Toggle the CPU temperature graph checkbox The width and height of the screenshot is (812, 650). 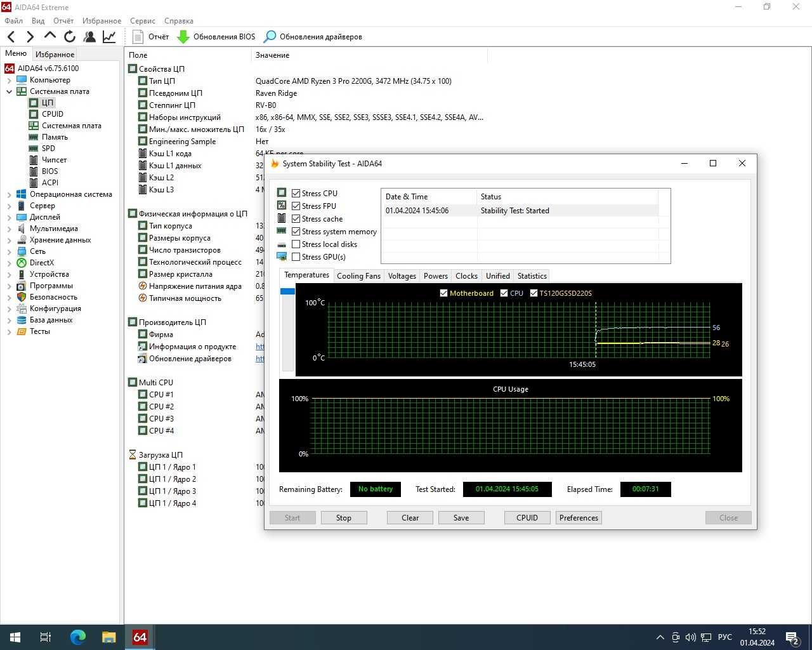point(504,293)
